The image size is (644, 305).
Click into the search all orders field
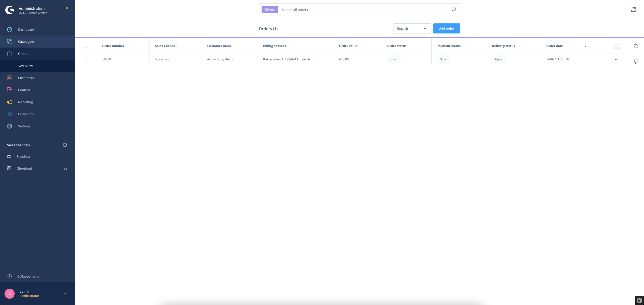(x=363, y=10)
